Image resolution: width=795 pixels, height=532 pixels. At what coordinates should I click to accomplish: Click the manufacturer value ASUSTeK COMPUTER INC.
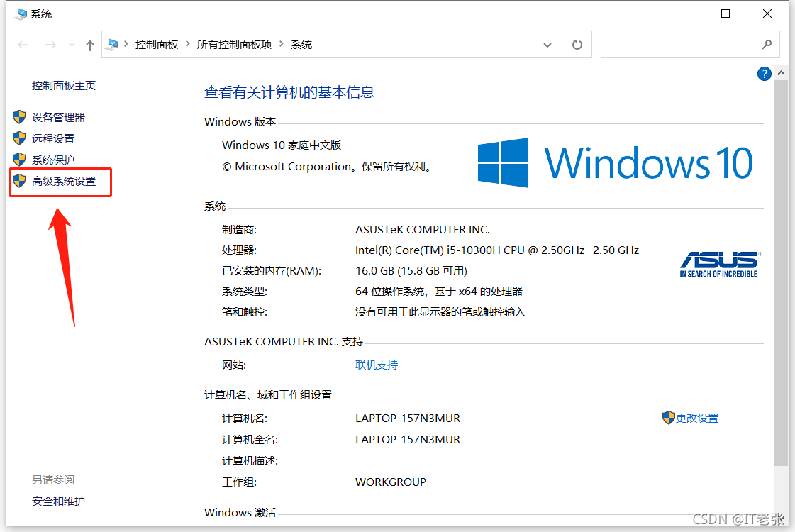(423, 230)
